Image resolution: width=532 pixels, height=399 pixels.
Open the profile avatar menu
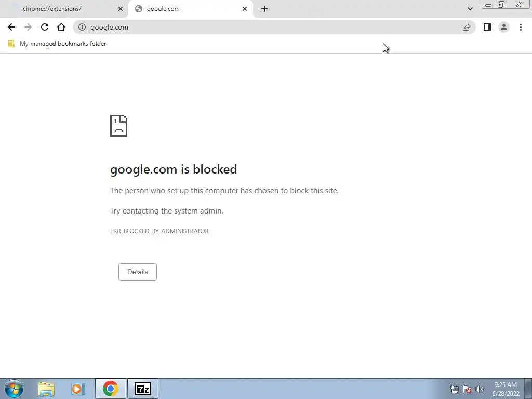504,27
